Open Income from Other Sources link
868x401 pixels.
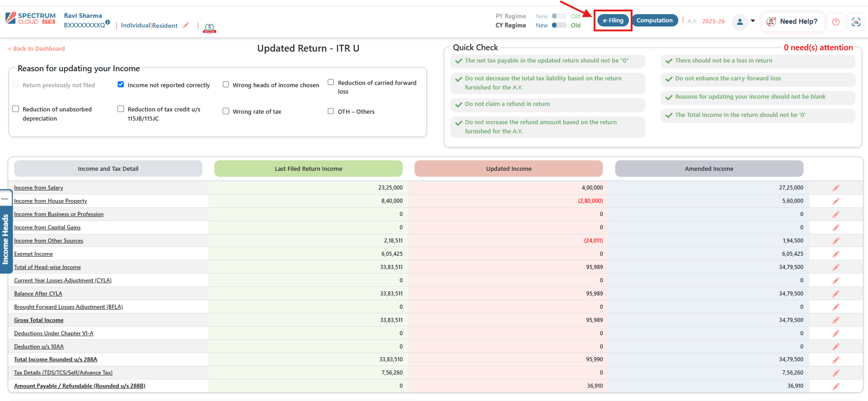click(x=48, y=241)
